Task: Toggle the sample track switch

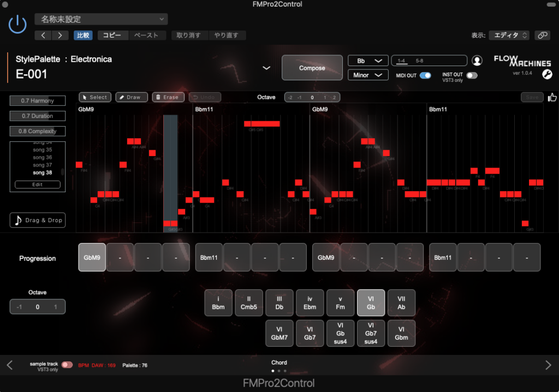Action: (67, 365)
